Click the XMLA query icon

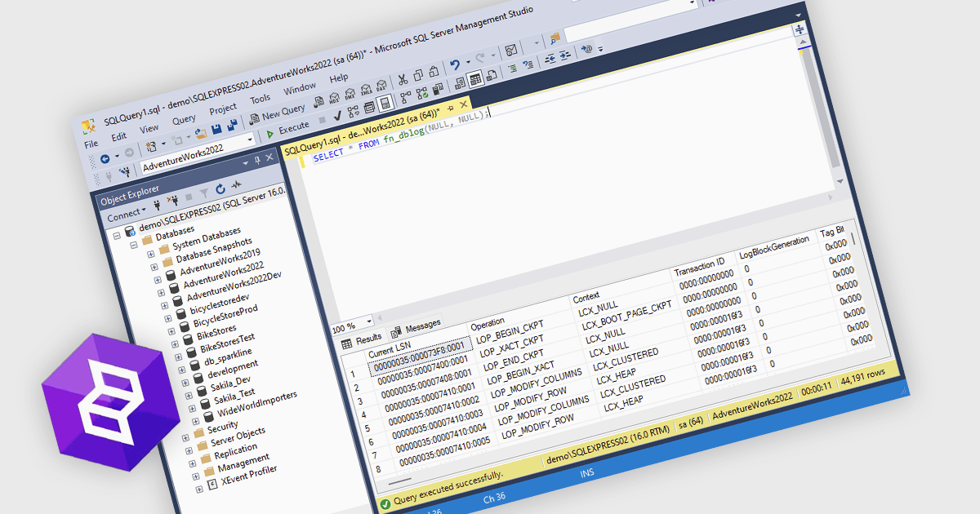click(x=366, y=90)
